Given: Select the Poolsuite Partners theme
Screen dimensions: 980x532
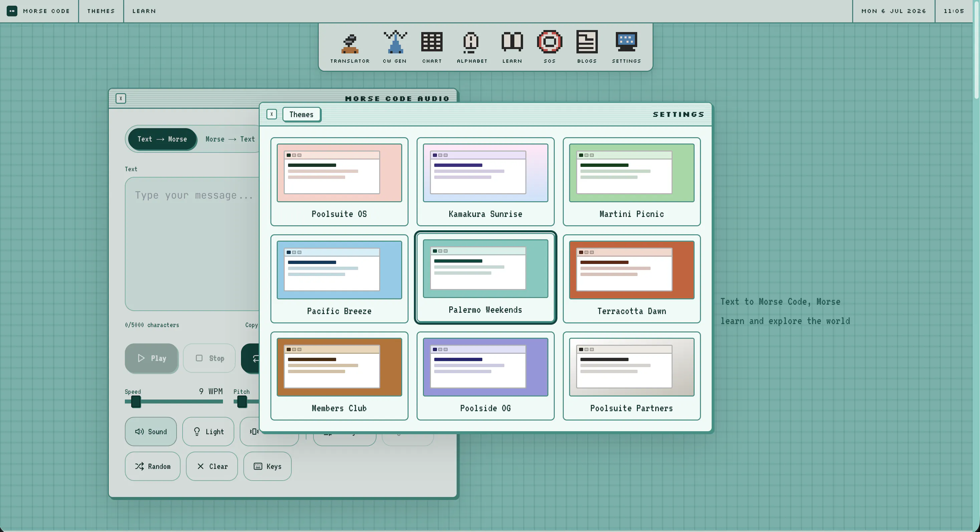Looking at the screenshot, I should [x=632, y=376].
